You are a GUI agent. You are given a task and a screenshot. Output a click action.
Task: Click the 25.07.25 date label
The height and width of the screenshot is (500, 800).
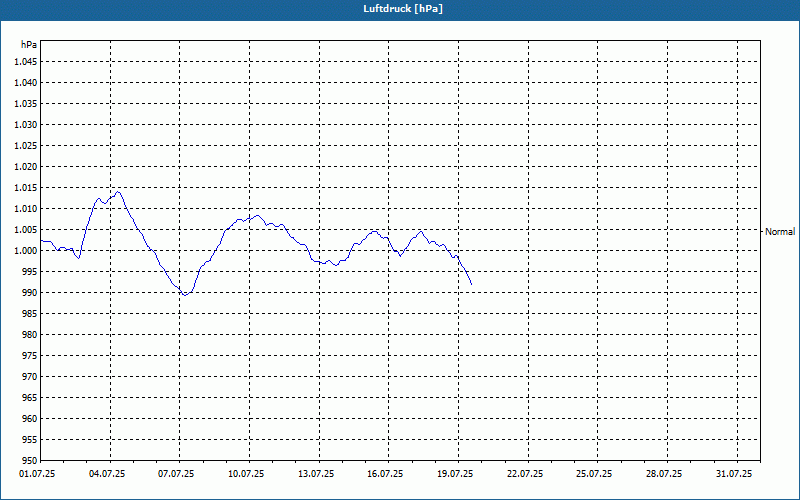click(x=594, y=474)
